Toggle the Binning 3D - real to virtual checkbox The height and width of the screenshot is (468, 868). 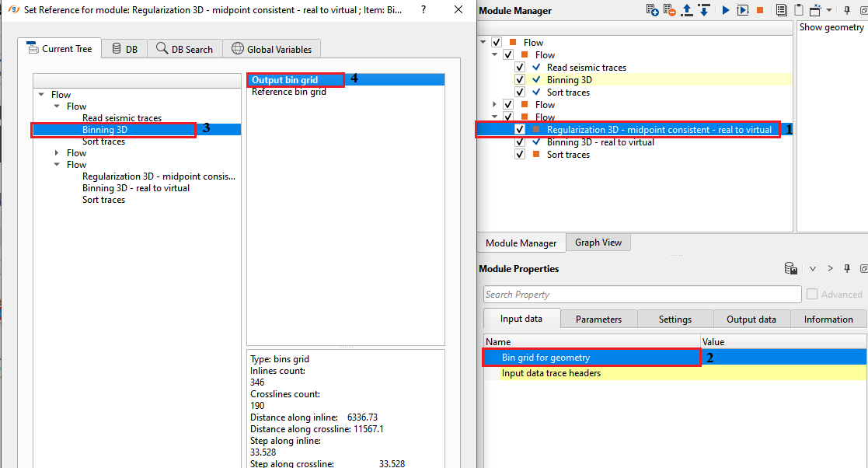[x=519, y=141]
